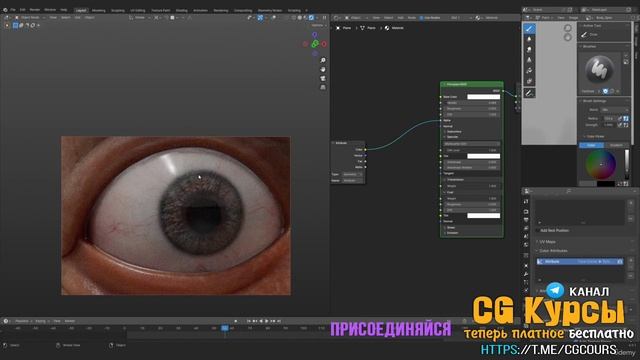Click the green Y axis on navigation gizmo

(315, 44)
